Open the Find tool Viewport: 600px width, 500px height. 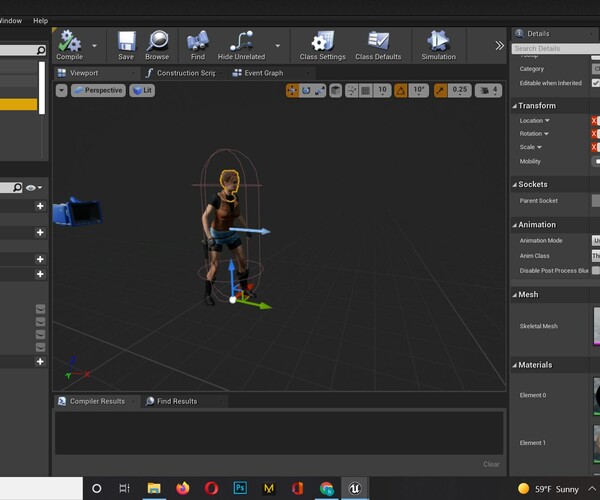pos(197,46)
